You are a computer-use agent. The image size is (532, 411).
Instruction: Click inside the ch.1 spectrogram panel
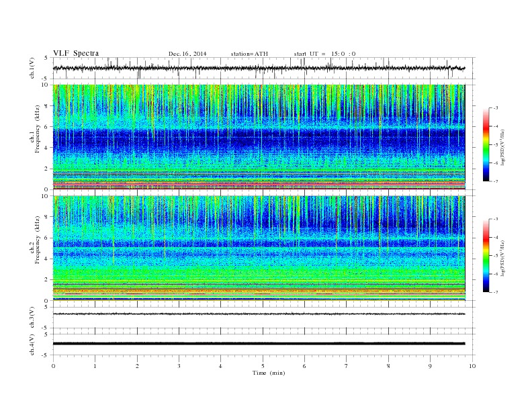259,137
